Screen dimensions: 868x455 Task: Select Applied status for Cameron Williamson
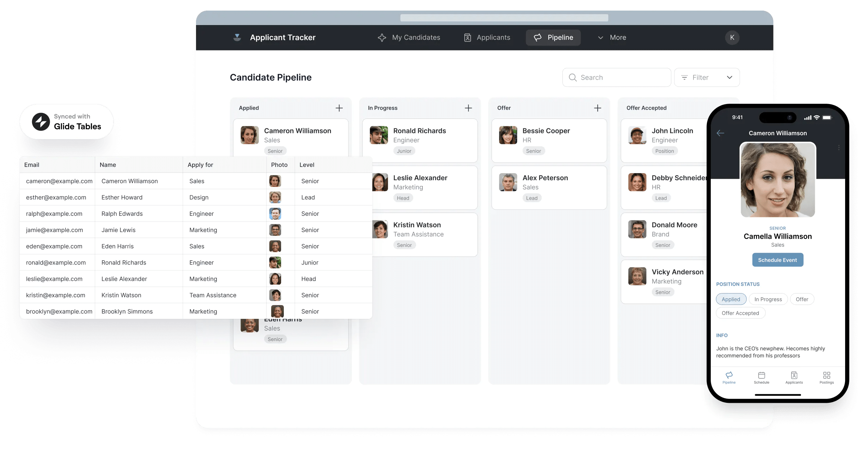pos(730,299)
